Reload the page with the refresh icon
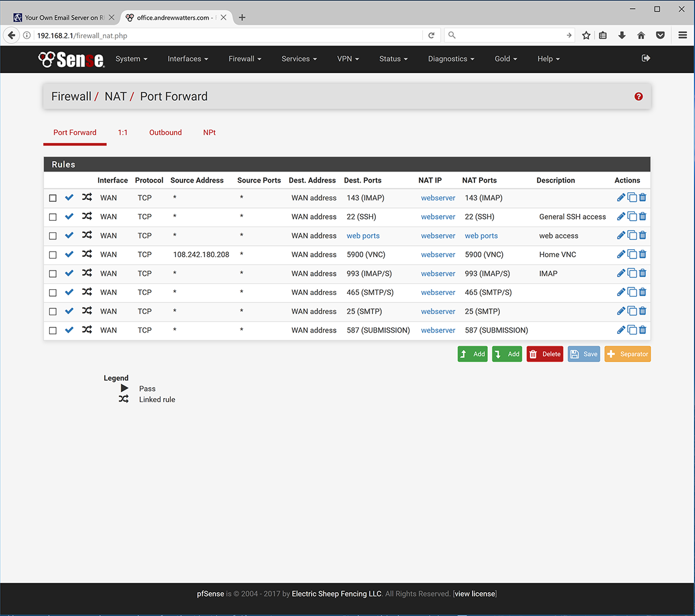The height and width of the screenshot is (616, 695). (x=431, y=35)
